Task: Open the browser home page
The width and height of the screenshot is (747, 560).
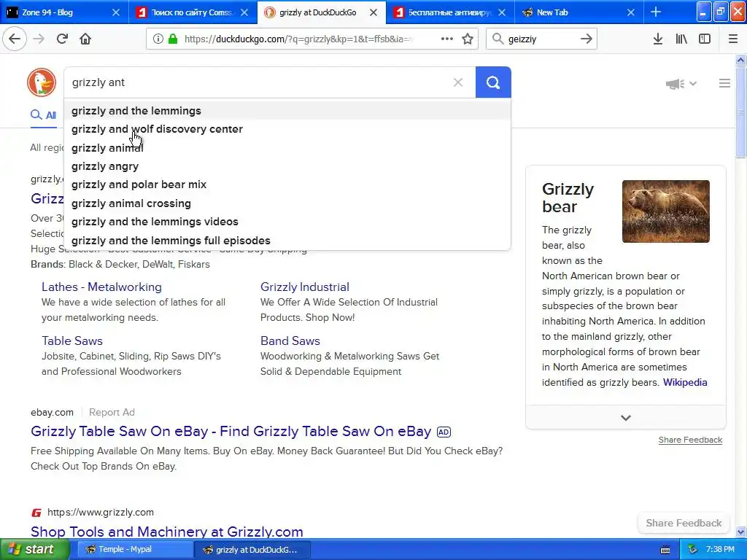Action: (85, 39)
